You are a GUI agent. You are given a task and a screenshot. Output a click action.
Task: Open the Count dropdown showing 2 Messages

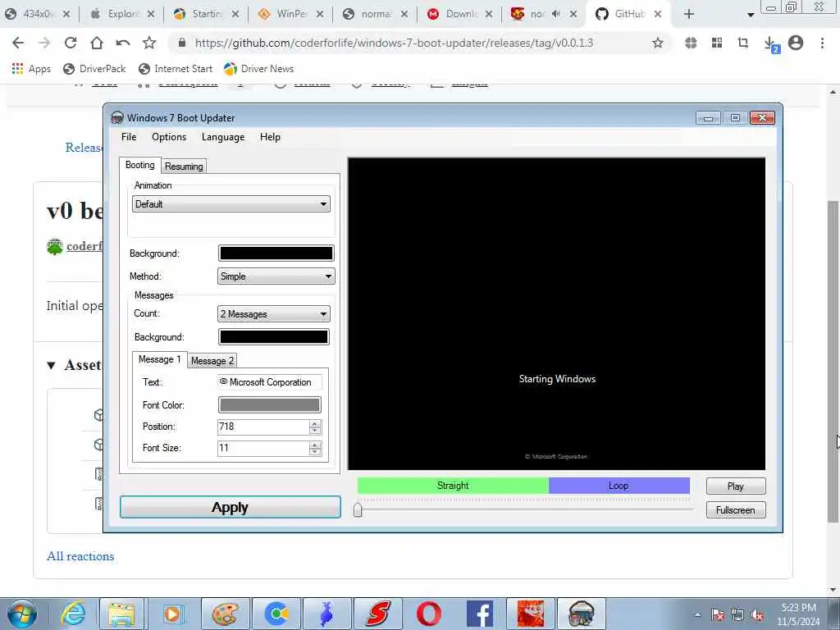[x=273, y=314]
